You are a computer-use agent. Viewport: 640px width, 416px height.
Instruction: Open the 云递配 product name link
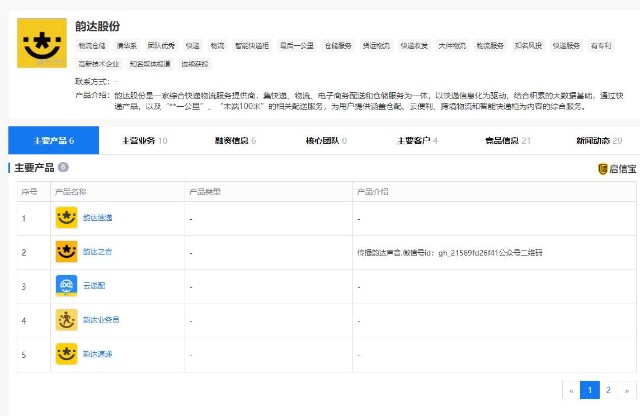pos(95,286)
